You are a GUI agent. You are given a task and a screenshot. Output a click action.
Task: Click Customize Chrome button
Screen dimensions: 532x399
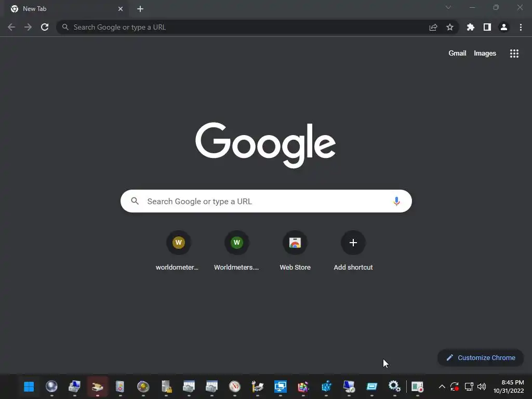tap(481, 357)
